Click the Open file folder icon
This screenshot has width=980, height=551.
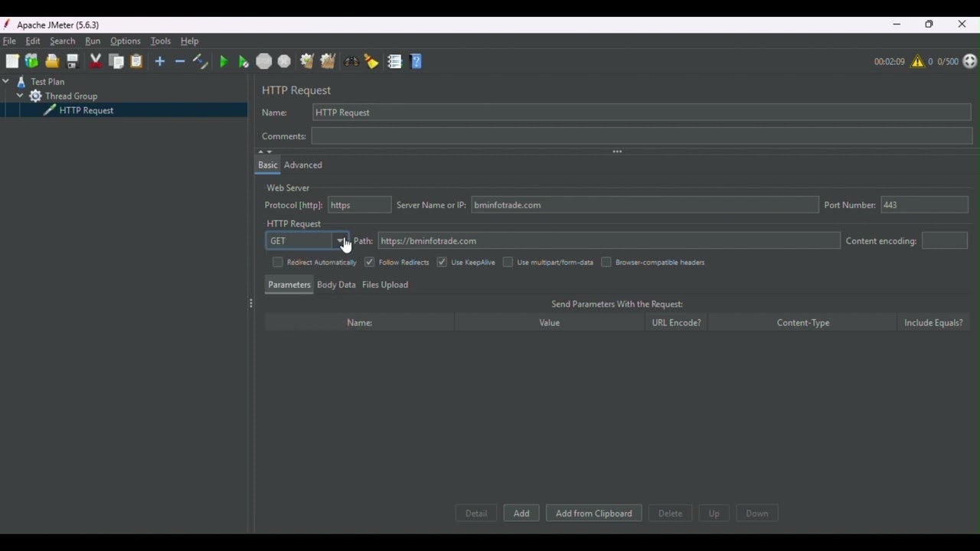click(x=52, y=61)
